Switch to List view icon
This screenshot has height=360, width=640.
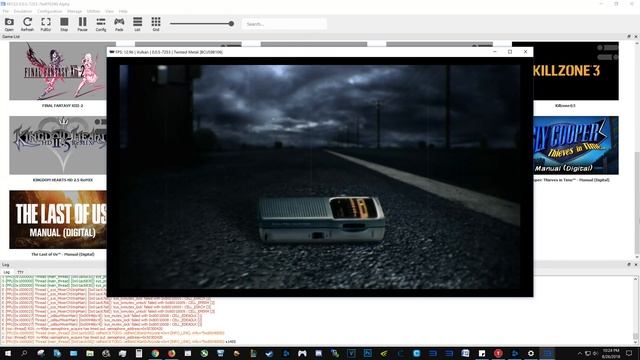tap(138, 24)
